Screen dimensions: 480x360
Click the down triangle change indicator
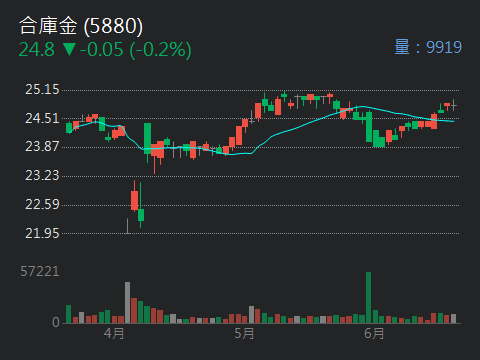(69, 50)
